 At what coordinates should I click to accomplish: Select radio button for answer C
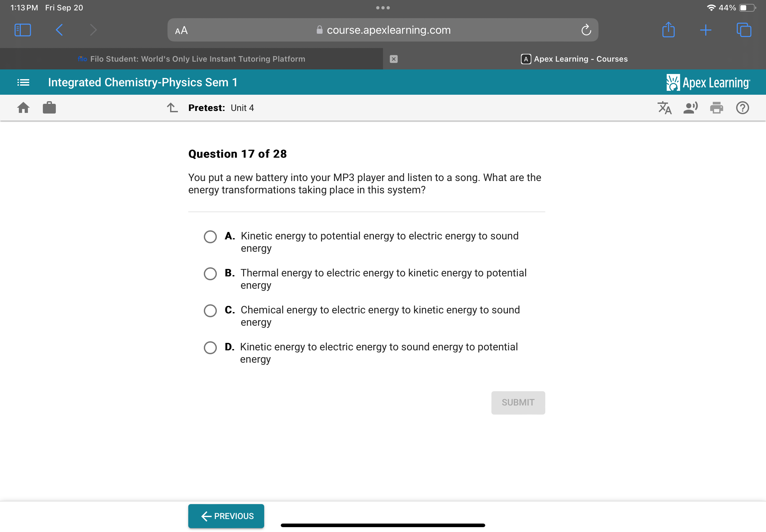pos(210,310)
